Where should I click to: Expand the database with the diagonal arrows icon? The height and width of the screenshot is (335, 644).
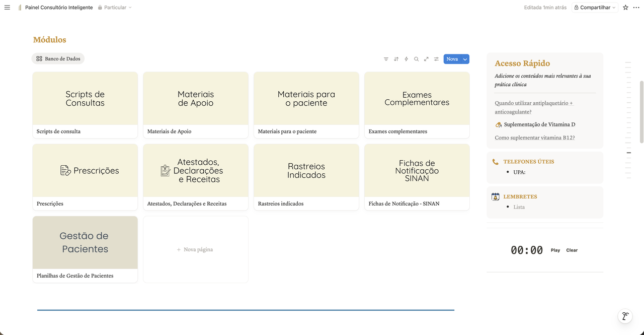coord(426,59)
